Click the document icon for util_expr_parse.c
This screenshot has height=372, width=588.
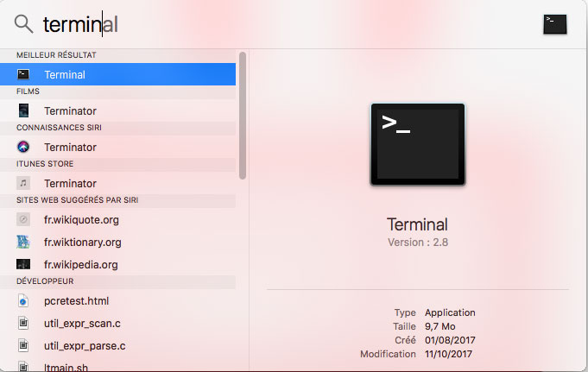coord(23,345)
